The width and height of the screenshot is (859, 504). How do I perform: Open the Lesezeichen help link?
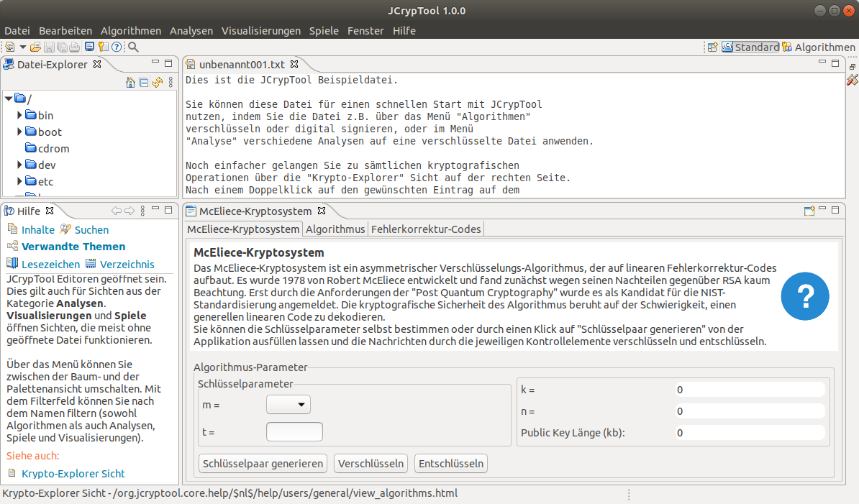(x=50, y=265)
